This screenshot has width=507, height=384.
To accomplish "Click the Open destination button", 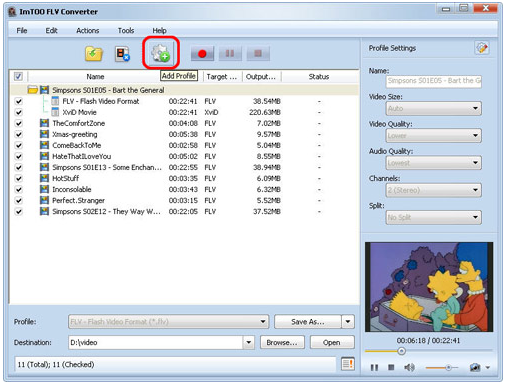I will tap(332, 342).
